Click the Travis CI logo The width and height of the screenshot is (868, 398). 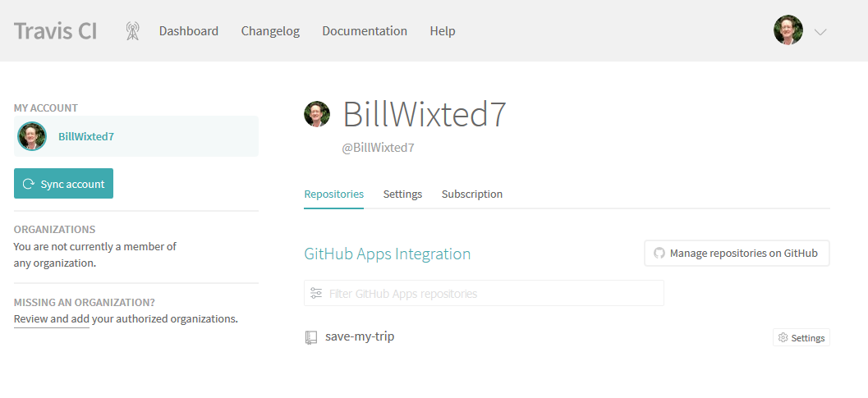(x=55, y=31)
